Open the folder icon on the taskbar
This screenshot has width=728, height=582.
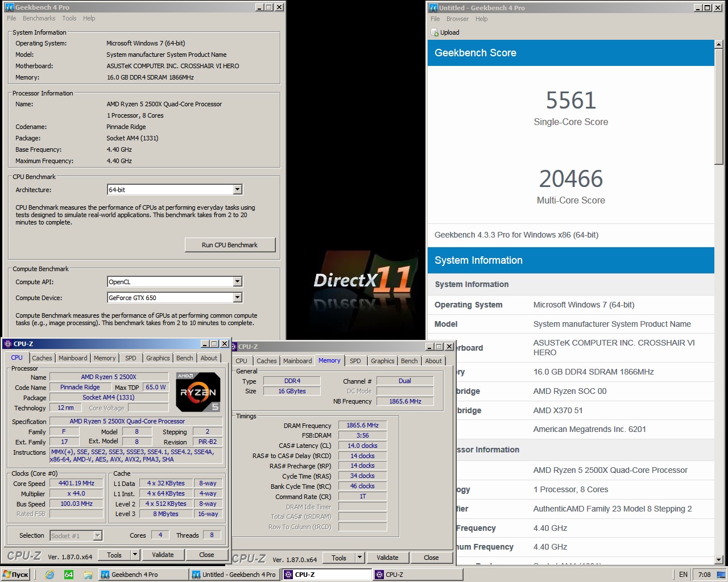coord(88,575)
